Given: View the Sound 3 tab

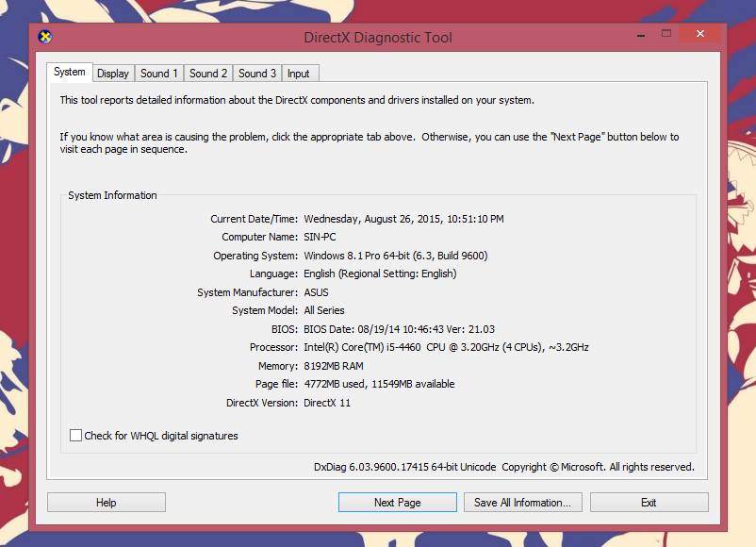Looking at the screenshot, I should [x=257, y=74].
